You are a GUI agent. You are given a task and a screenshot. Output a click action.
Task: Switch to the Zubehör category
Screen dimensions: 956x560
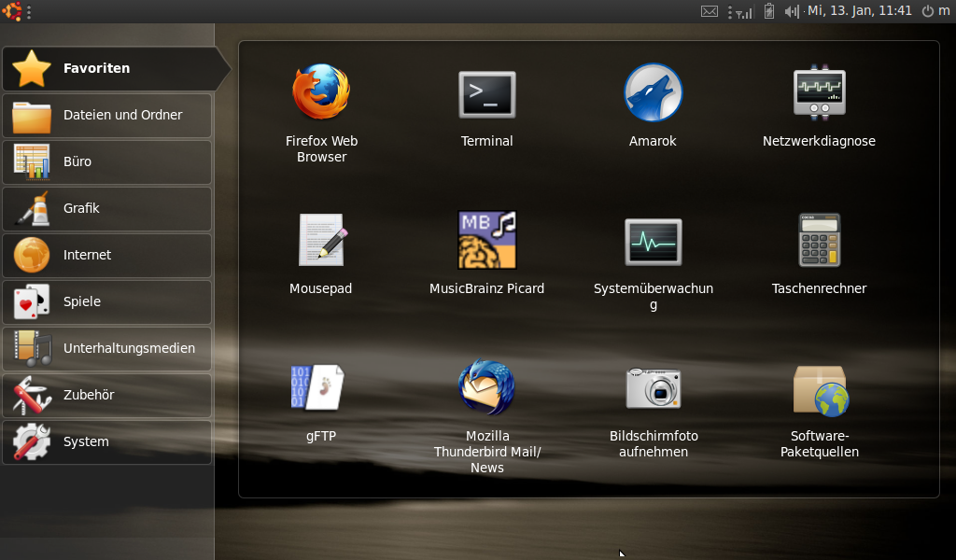point(107,395)
